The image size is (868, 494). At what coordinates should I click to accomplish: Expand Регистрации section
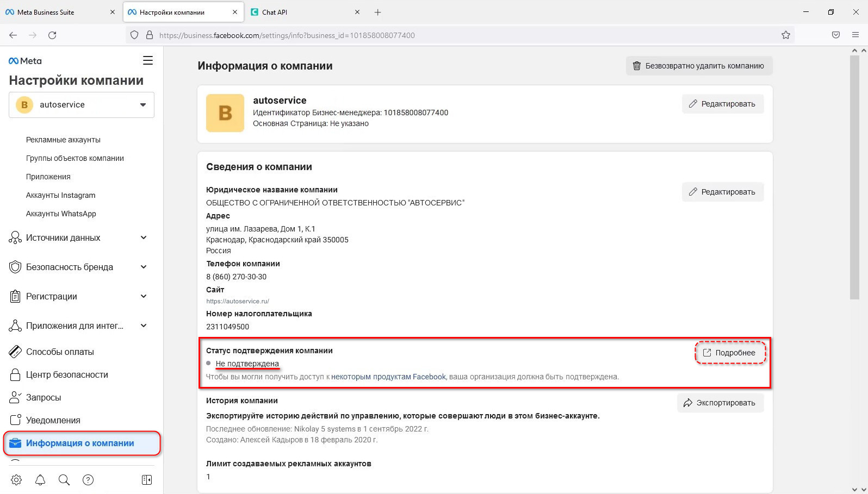(x=144, y=296)
